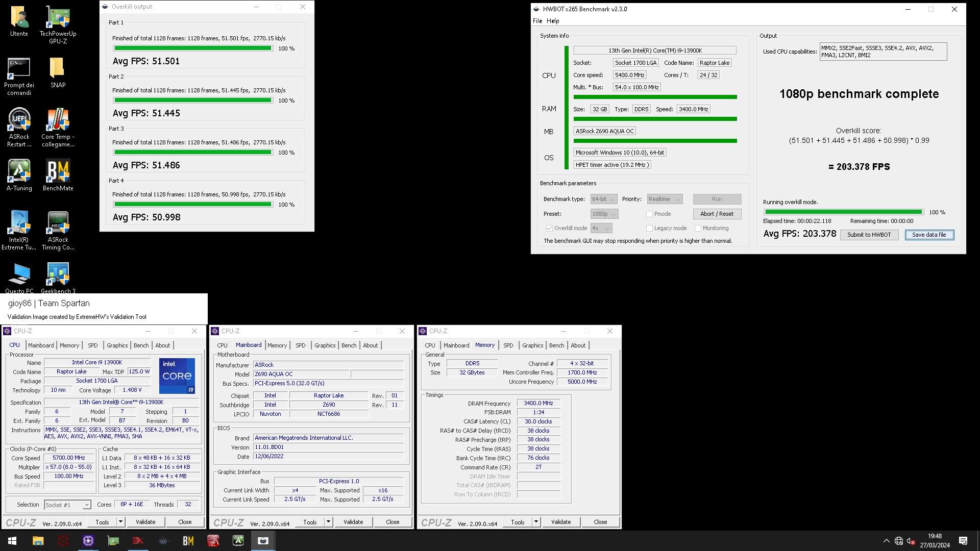Click the Core Speed 5700.00 MHz value
The width and height of the screenshot is (980, 551).
[x=69, y=458]
